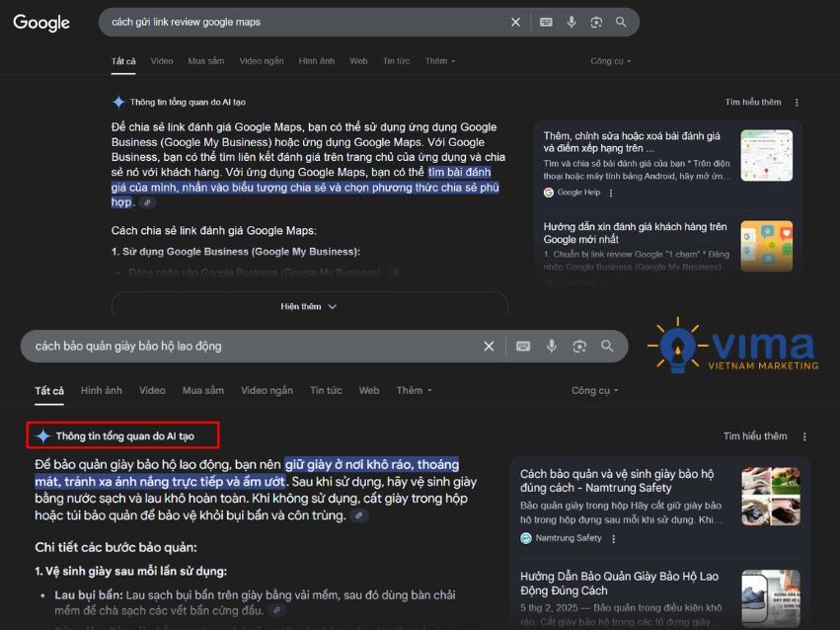
Task: Click the heading 'Cách chia sẻ link đánh giá Google Maps:'
Action: [214, 231]
